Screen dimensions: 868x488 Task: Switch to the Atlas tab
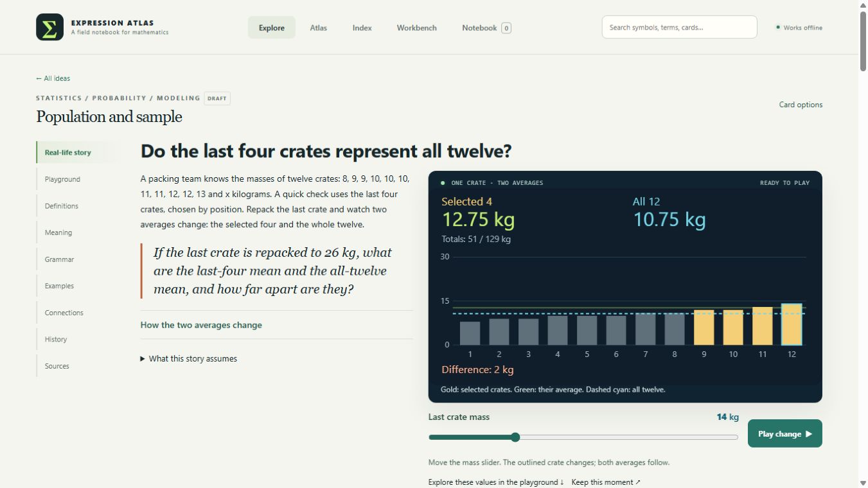[x=319, y=28]
